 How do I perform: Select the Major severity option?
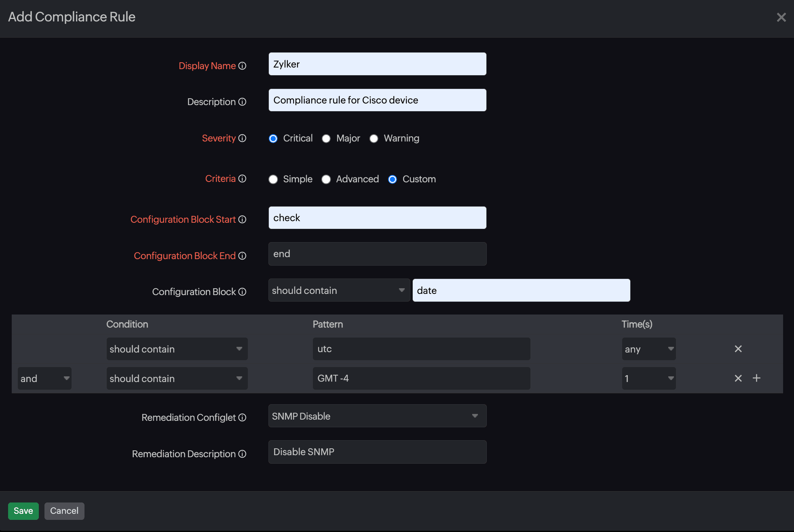pyautogui.click(x=326, y=138)
